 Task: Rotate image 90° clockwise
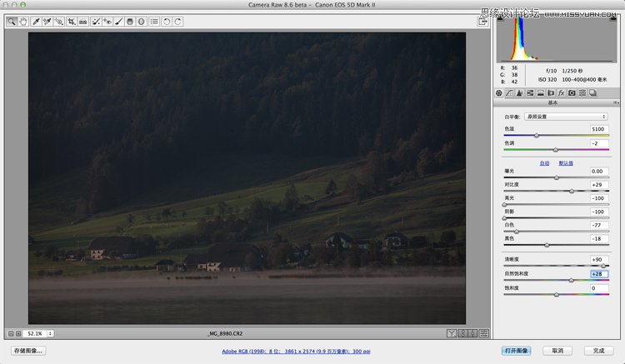(177, 22)
